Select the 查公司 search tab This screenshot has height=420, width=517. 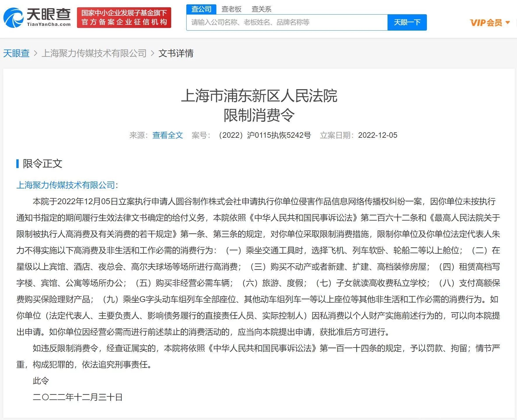201,9
